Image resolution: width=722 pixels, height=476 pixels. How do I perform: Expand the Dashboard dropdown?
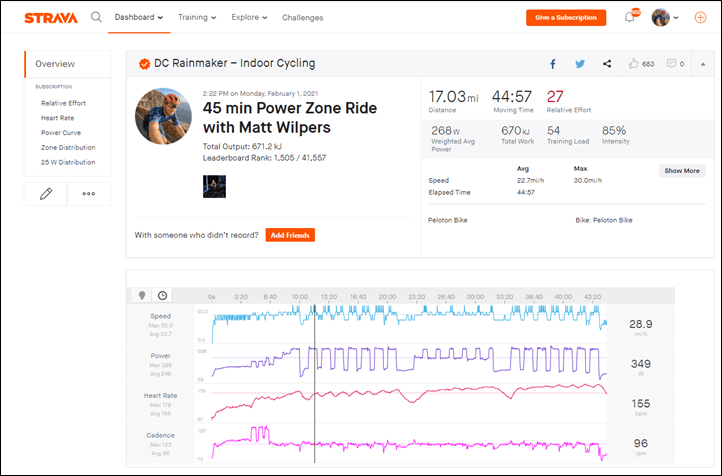(139, 17)
